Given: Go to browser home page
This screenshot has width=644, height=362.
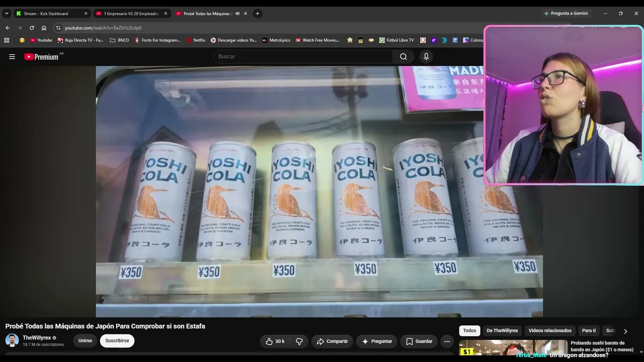Looking at the screenshot, I should tap(44, 28).
